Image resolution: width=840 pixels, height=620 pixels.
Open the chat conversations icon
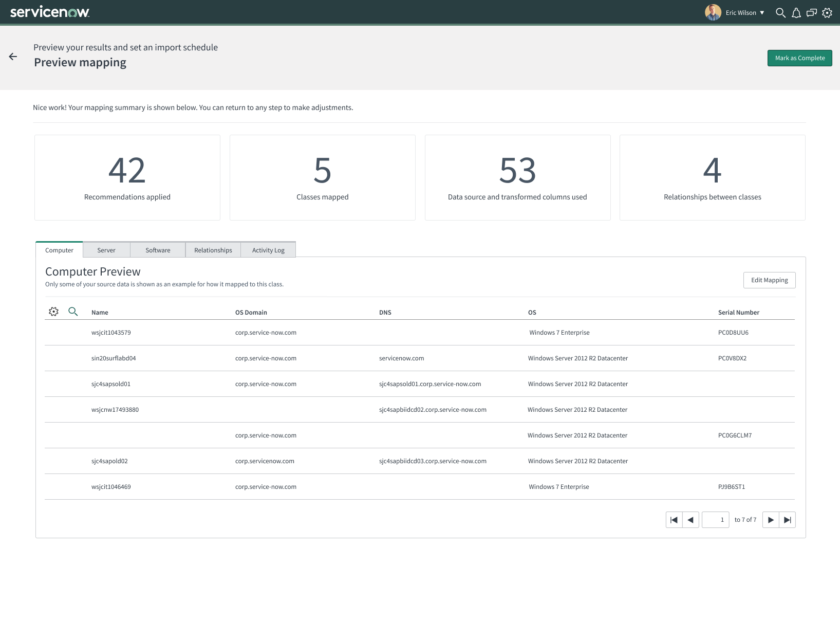pos(812,13)
